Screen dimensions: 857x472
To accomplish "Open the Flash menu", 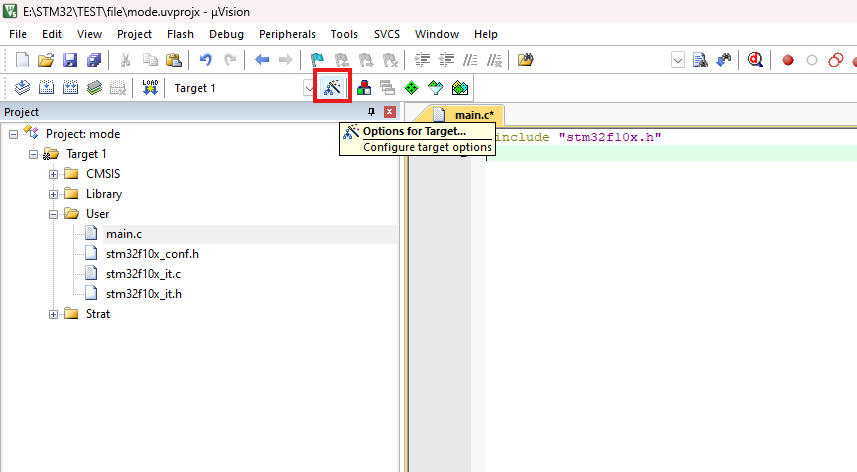I will (x=180, y=34).
